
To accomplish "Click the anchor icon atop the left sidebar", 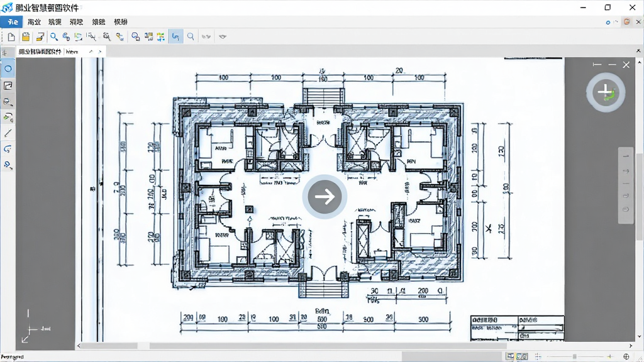I will pyautogui.click(x=5, y=53).
